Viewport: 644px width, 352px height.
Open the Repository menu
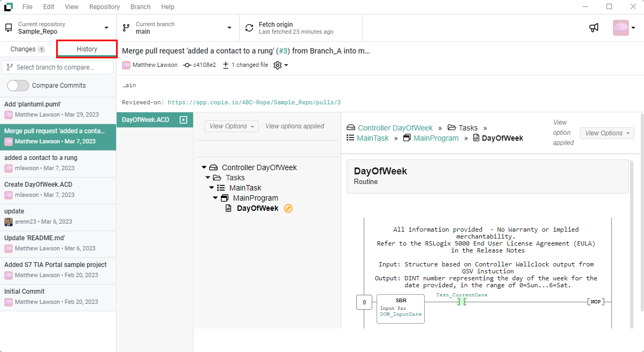tap(104, 7)
